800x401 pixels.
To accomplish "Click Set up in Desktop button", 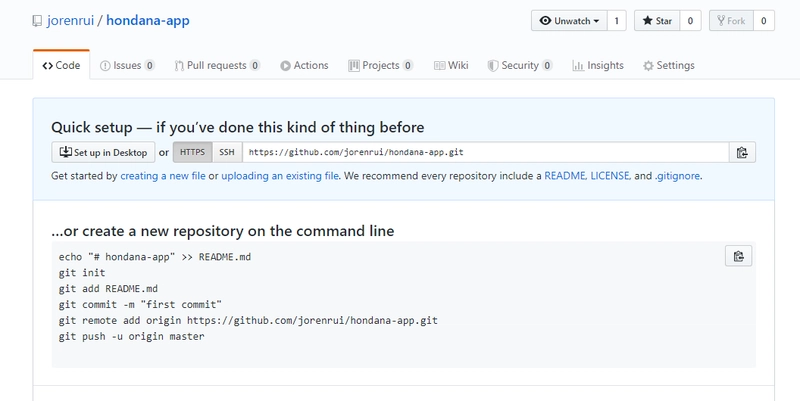I will coord(103,152).
